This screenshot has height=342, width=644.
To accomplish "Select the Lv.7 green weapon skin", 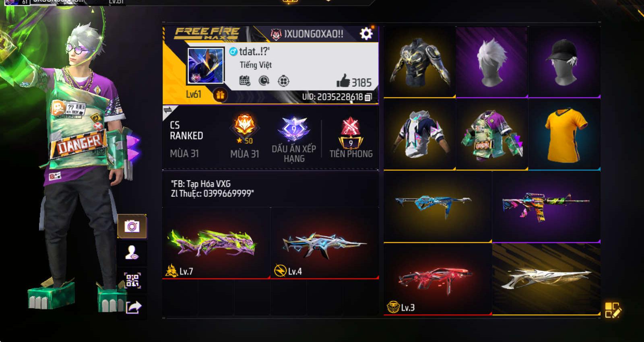I will pos(216,243).
